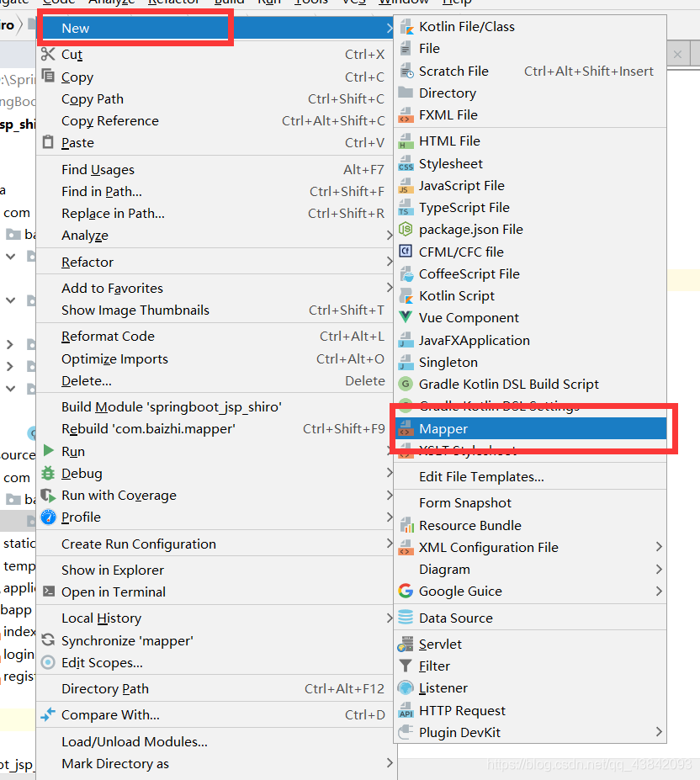Click the Kotlin File/Class icon
Image resolution: width=700 pixels, height=780 pixels.
click(406, 26)
